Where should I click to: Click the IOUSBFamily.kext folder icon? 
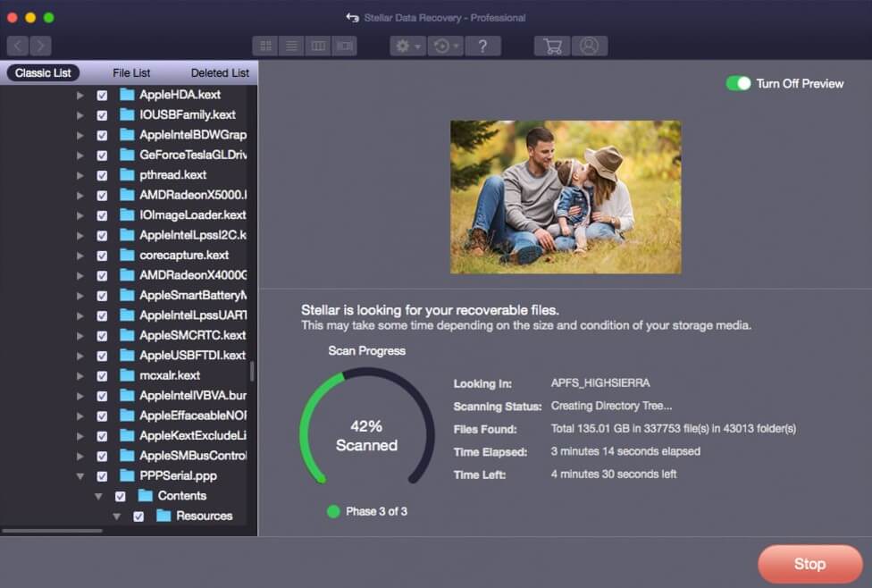[128, 114]
